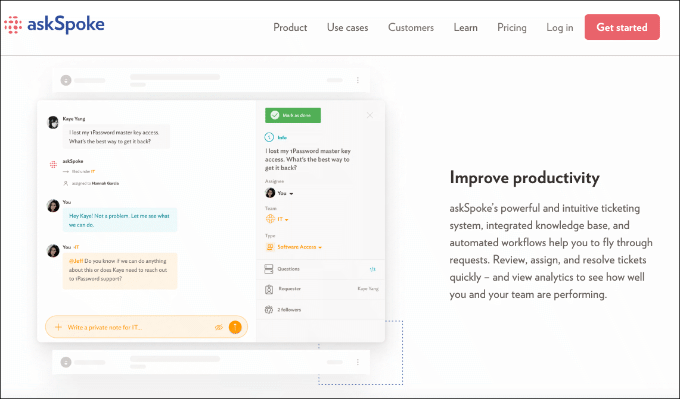The image size is (680, 399).
Task: Click the assigned to Hannah Garcia text
Action: pyautogui.click(x=95, y=183)
